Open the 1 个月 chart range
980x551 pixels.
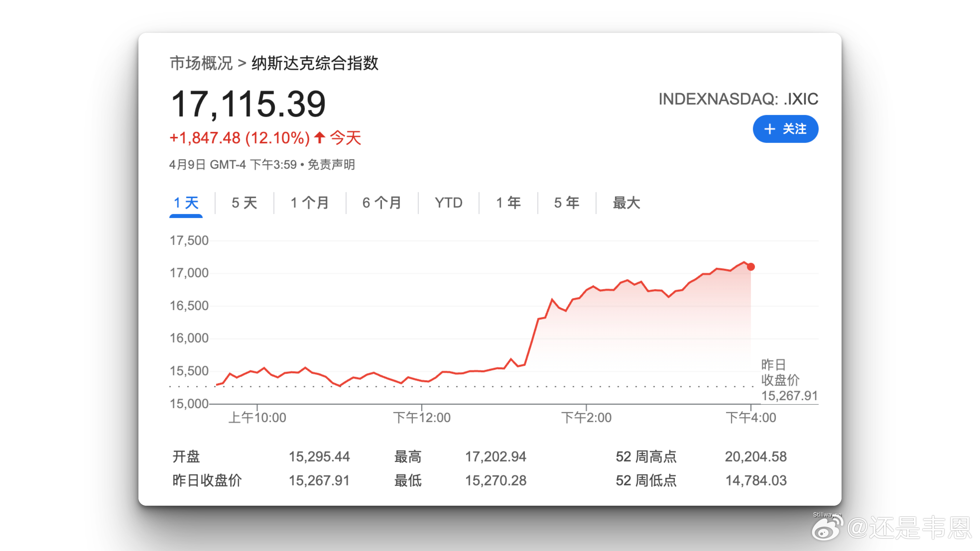pos(310,203)
